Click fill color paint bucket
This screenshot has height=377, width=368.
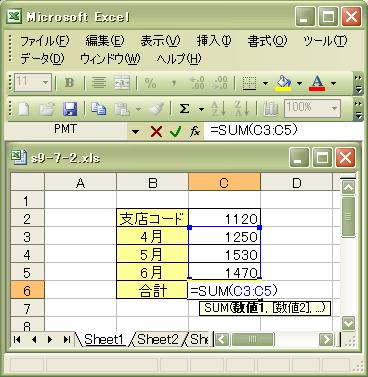283,83
